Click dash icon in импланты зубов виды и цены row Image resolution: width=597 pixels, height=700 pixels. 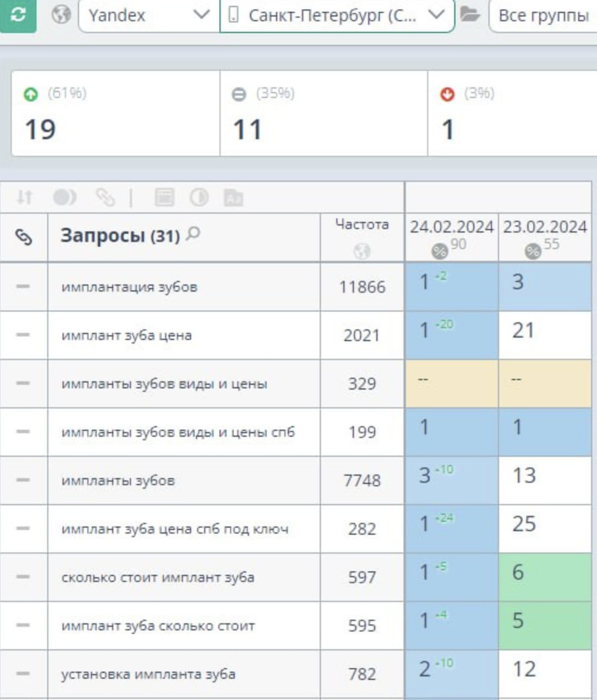[x=23, y=383]
